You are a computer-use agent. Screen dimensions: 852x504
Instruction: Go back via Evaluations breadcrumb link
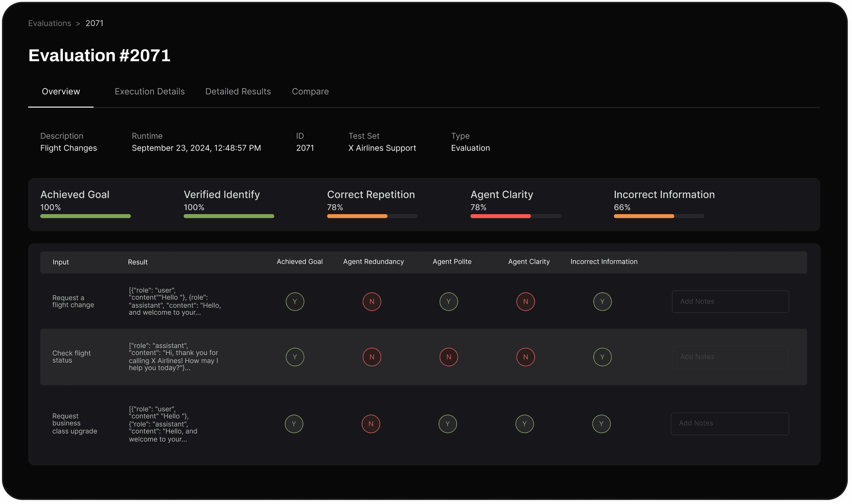click(50, 23)
